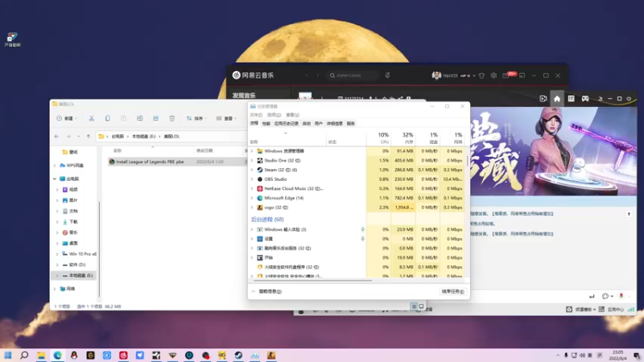The image size is (644, 362).
Task: Switch to the 服务 tab
Action: click(350, 124)
